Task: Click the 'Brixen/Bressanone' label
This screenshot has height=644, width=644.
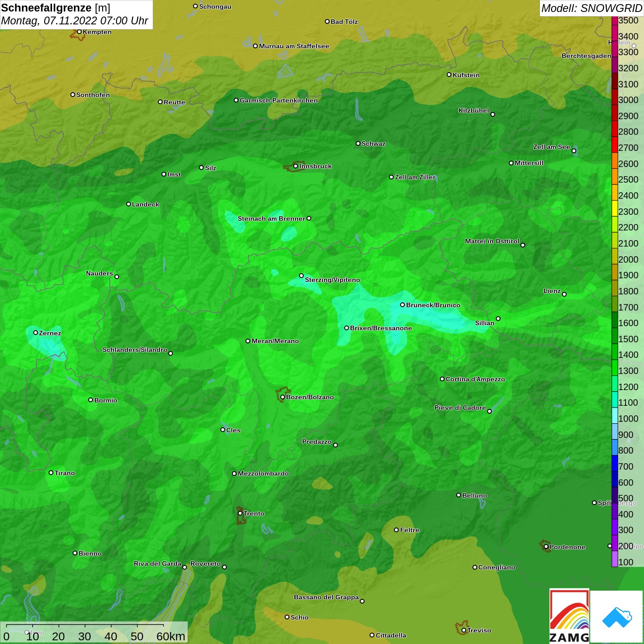Action: pyautogui.click(x=381, y=328)
